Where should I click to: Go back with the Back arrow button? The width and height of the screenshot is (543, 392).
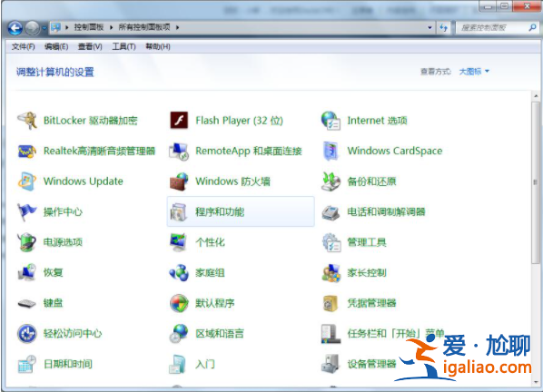tap(15, 28)
